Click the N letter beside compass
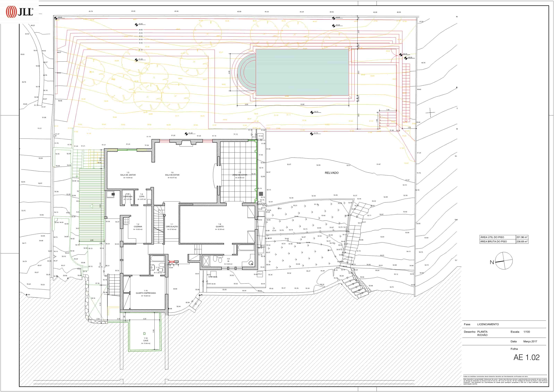Image resolution: width=555 pixels, height=392 pixels. (492, 262)
